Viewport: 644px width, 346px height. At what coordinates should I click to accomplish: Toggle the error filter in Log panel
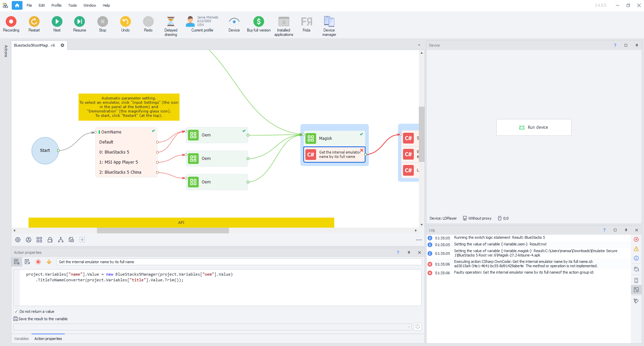636,239
